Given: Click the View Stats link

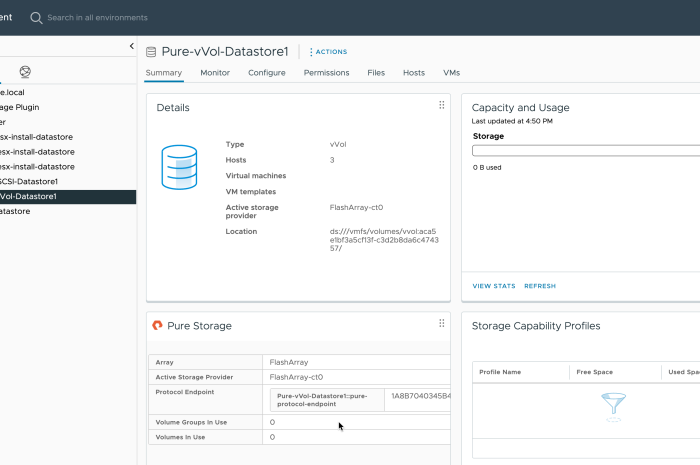Looking at the screenshot, I should (x=494, y=286).
